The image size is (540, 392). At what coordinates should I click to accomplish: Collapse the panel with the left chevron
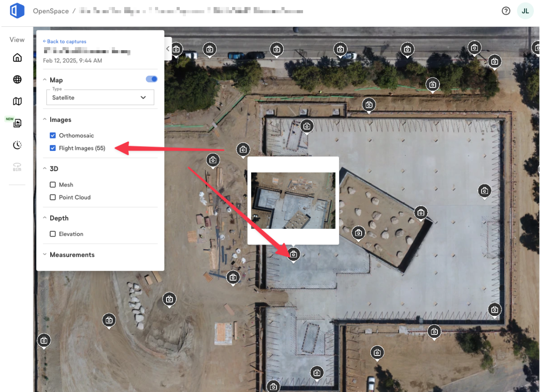tap(168, 49)
